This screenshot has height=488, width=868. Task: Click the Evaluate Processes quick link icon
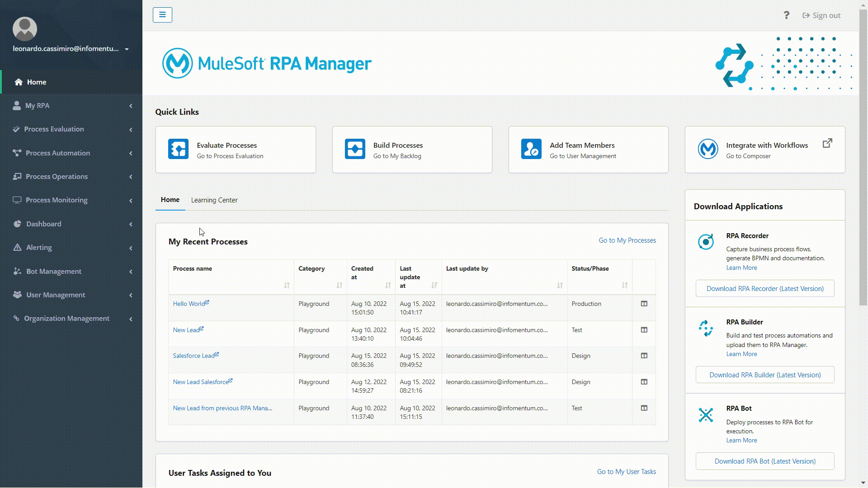178,149
